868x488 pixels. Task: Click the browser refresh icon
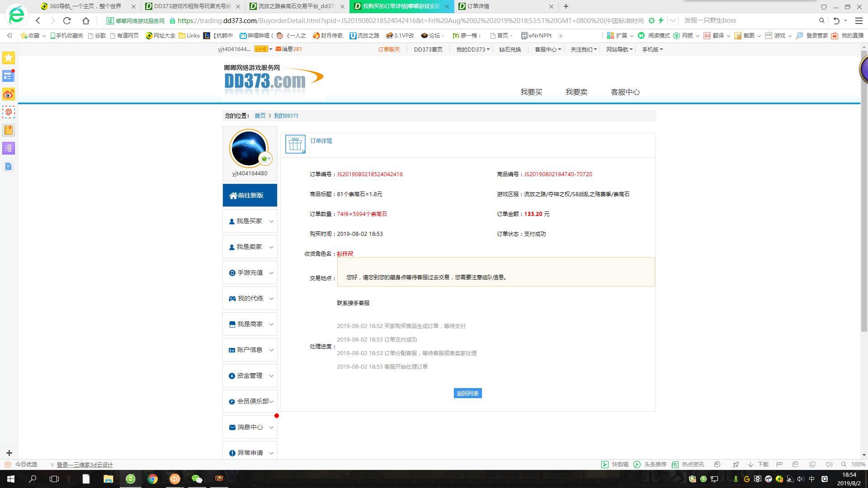(x=67, y=20)
